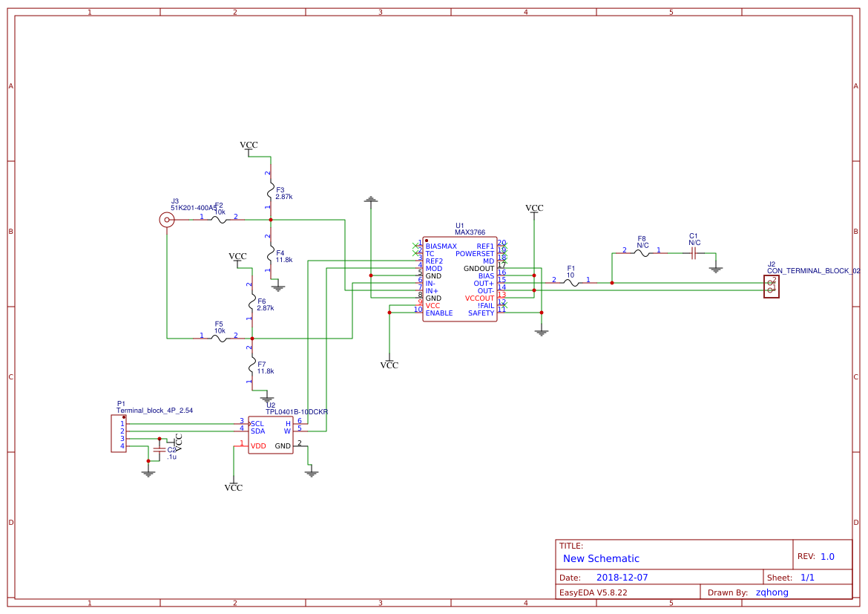Click the no-connect cross on the TC pin

(x=415, y=252)
